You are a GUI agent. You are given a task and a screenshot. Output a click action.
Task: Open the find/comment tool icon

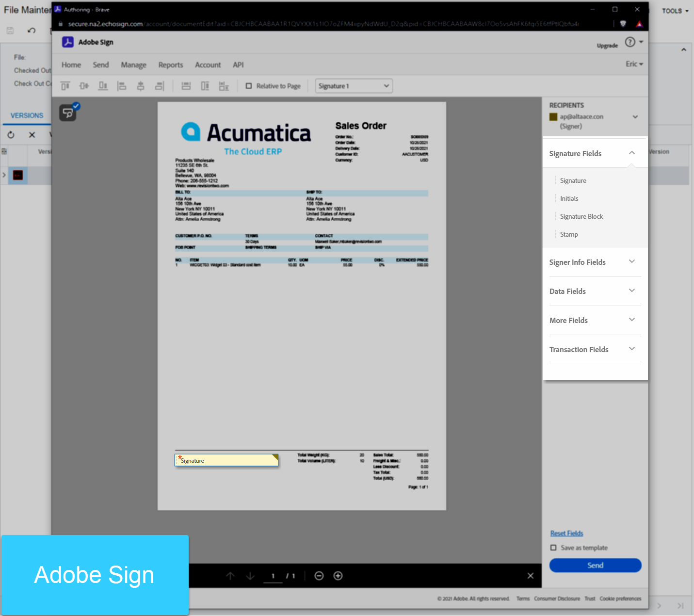68,113
